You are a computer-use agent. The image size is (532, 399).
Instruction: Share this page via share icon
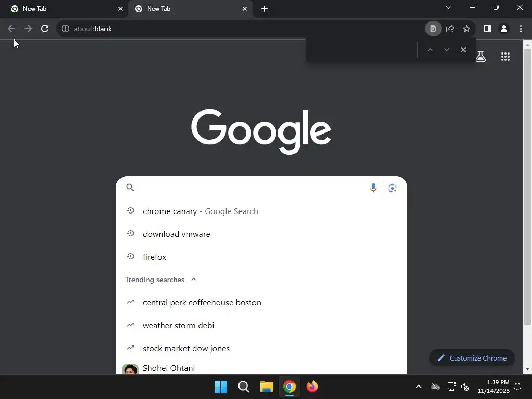pyautogui.click(x=450, y=29)
